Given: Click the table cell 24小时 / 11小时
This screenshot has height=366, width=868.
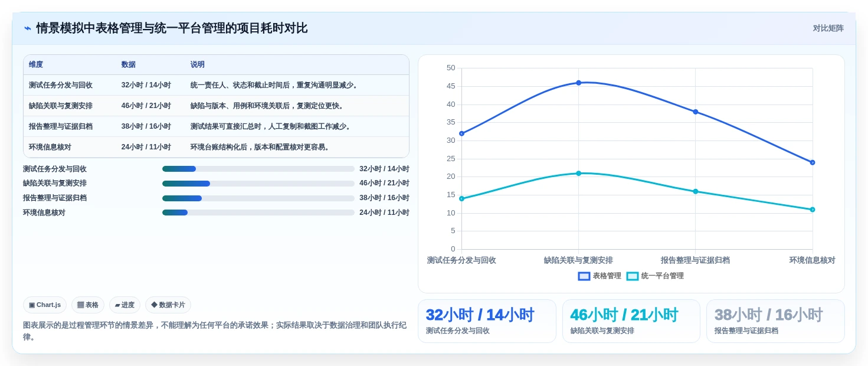Looking at the screenshot, I should (146, 147).
